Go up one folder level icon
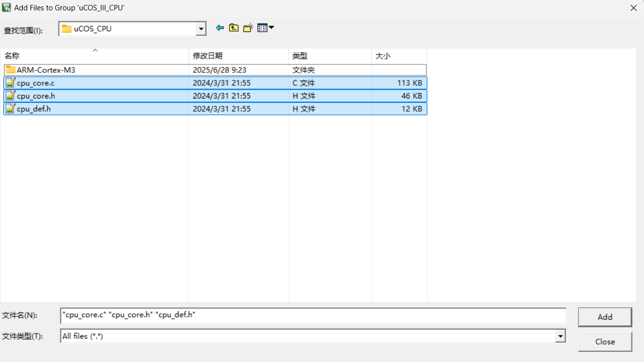 (x=234, y=28)
